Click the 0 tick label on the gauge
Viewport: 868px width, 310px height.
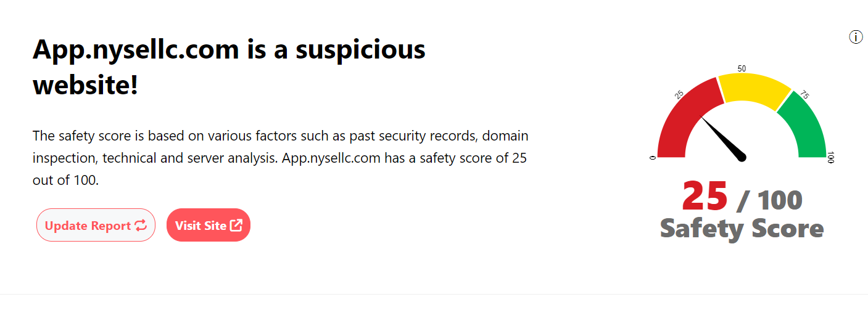click(652, 157)
